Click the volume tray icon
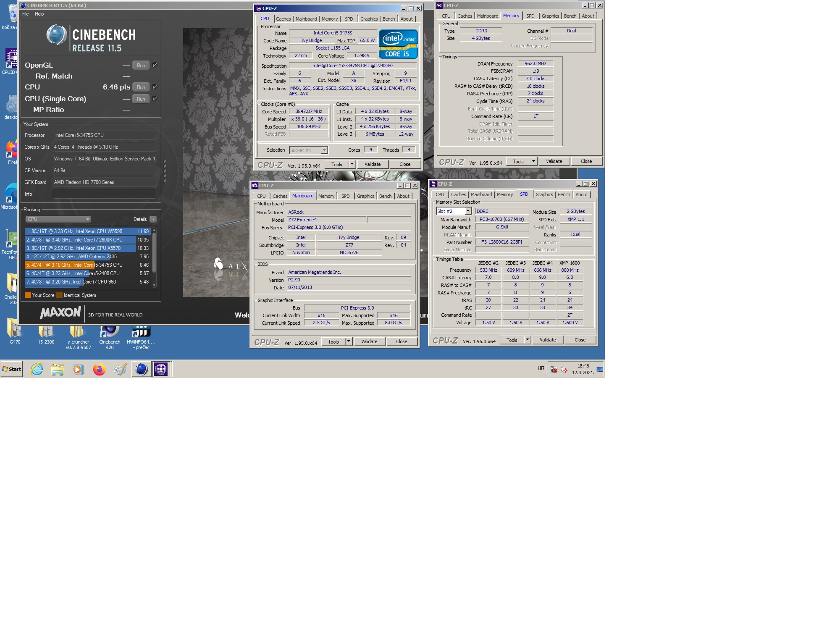Screen dimensions: 840x630 point(564,370)
